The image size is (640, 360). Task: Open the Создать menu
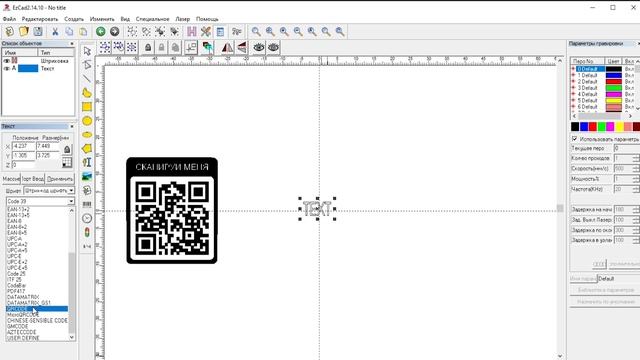click(x=74, y=19)
